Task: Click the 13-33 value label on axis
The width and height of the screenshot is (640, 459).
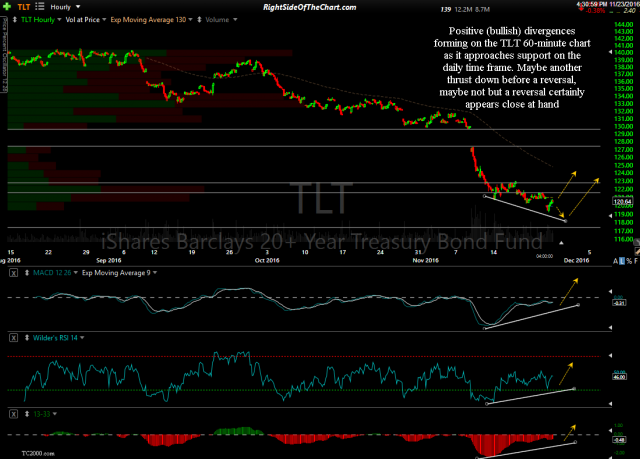Action: pos(620,440)
